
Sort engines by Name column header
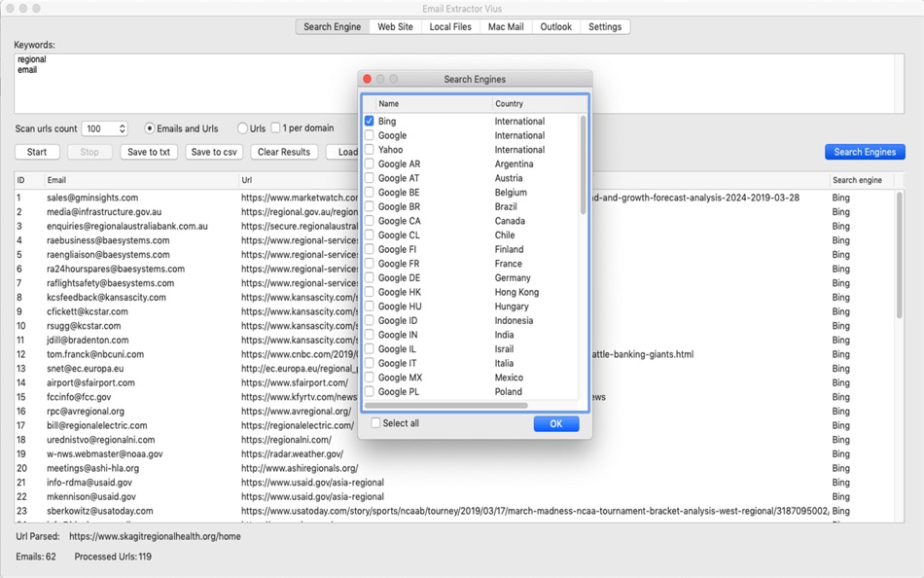tap(433, 103)
